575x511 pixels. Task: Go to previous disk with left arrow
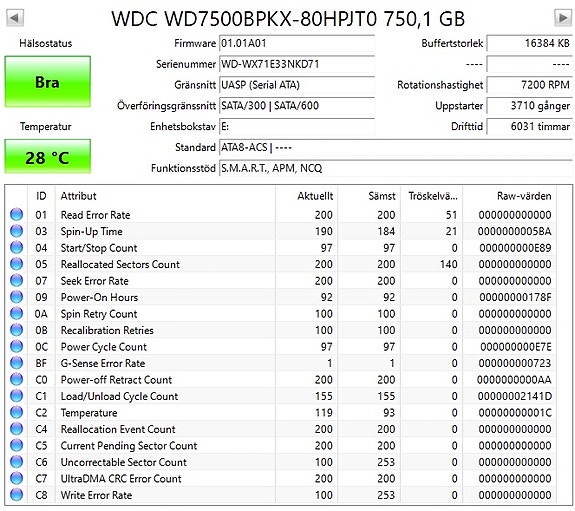point(15,18)
